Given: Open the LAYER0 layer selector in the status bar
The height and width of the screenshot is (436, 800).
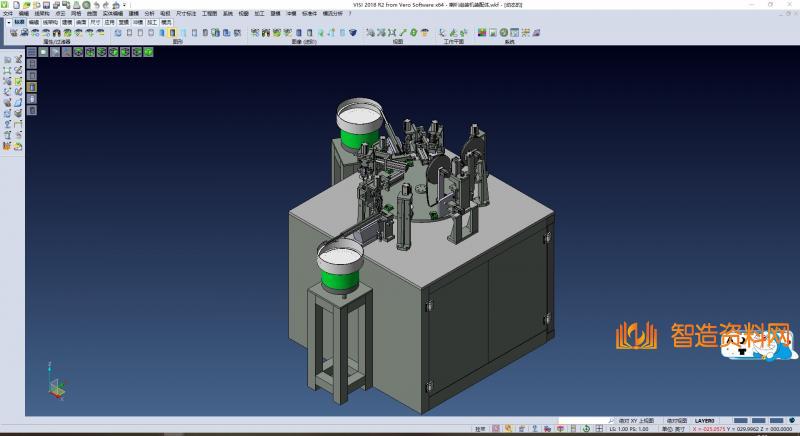Looking at the screenshot, I should click(x=705, y=421).
